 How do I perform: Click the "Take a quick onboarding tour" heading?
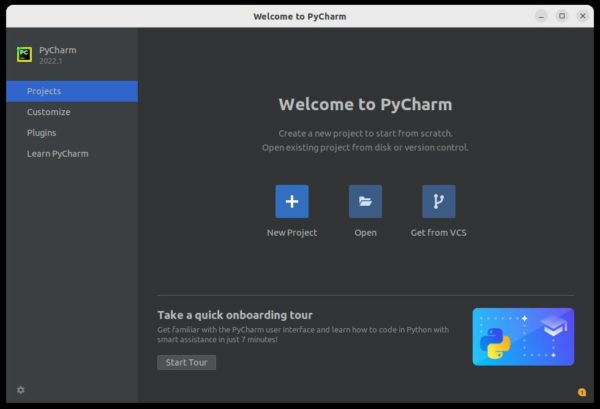[235, 315]
